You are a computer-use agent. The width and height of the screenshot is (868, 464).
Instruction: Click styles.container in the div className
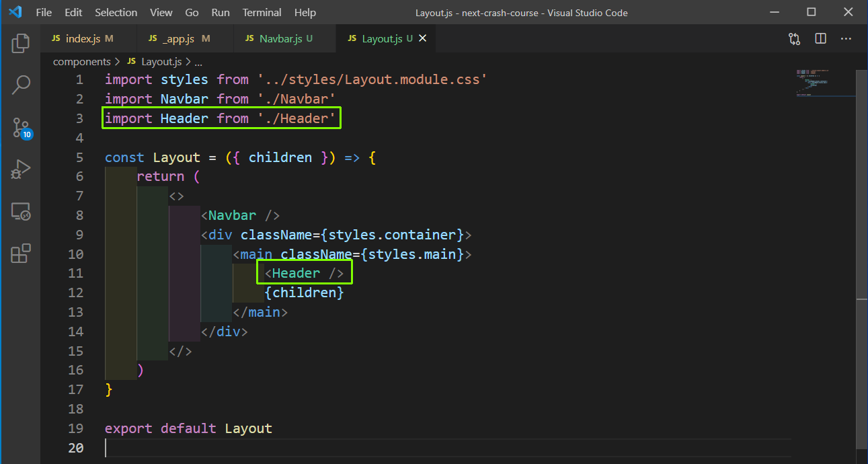[392, 235]
